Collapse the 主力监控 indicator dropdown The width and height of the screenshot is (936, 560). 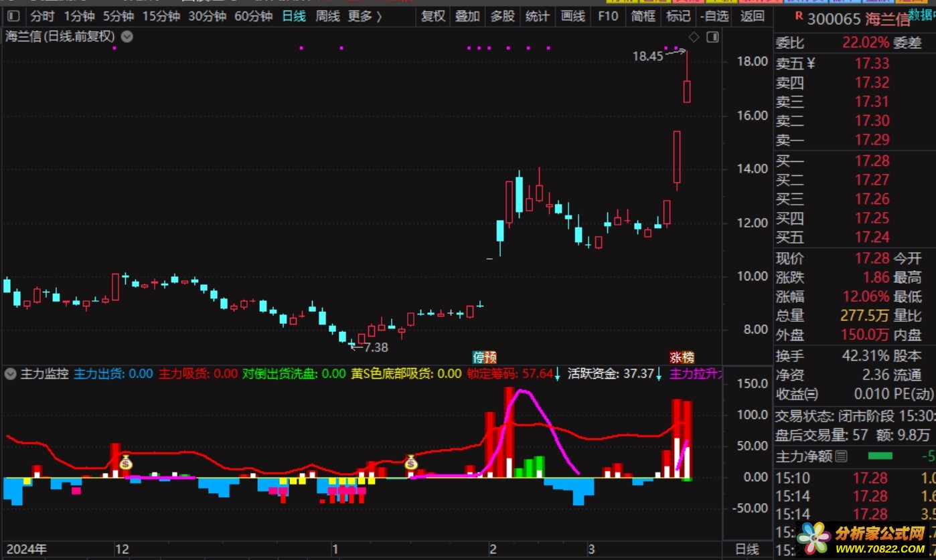click(10, 374)
